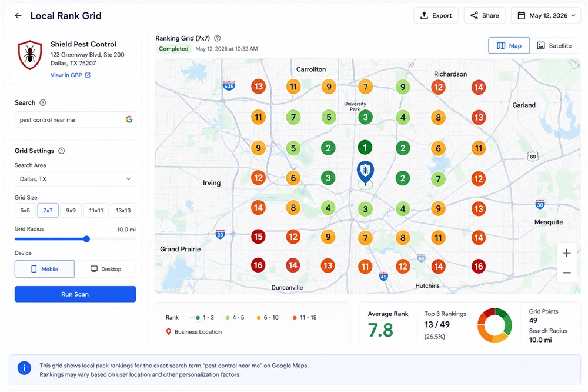
Task: Select the 7x7 grid size
Action: coord(48,210)
